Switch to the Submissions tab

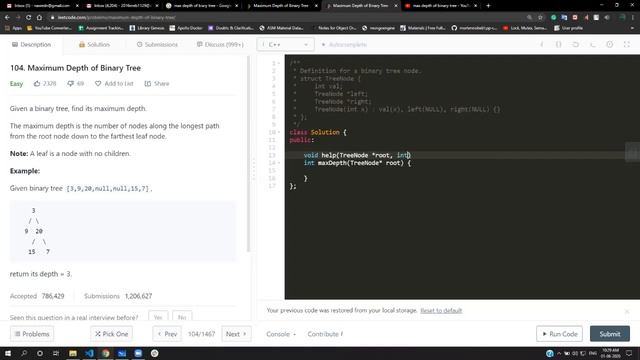pyautogui.click(x=157, y=44)
